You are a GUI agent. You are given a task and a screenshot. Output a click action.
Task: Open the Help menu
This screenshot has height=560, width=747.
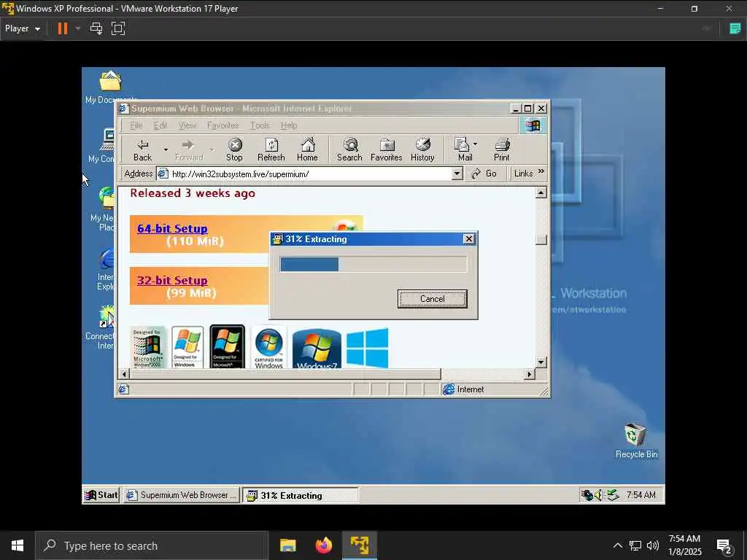coord(289,125)
